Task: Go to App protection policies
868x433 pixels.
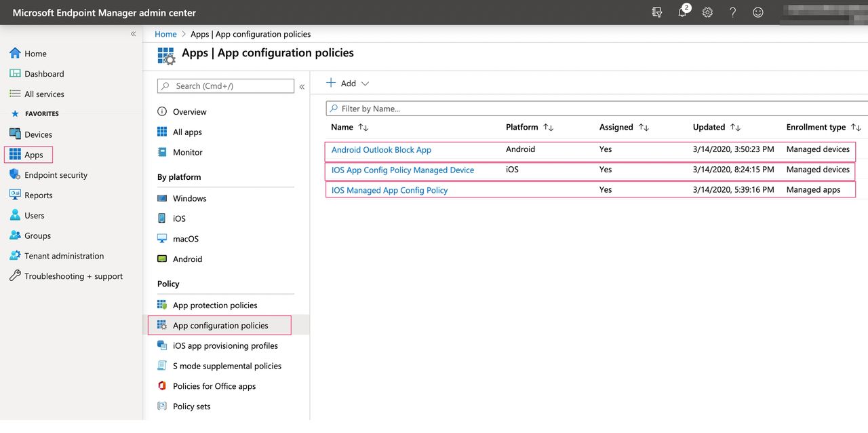Action: tap(215, 305)
